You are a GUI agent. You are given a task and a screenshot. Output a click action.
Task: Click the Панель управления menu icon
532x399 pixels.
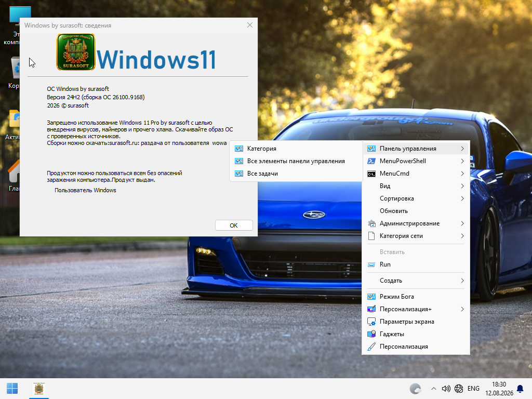(x=371, y=149)
